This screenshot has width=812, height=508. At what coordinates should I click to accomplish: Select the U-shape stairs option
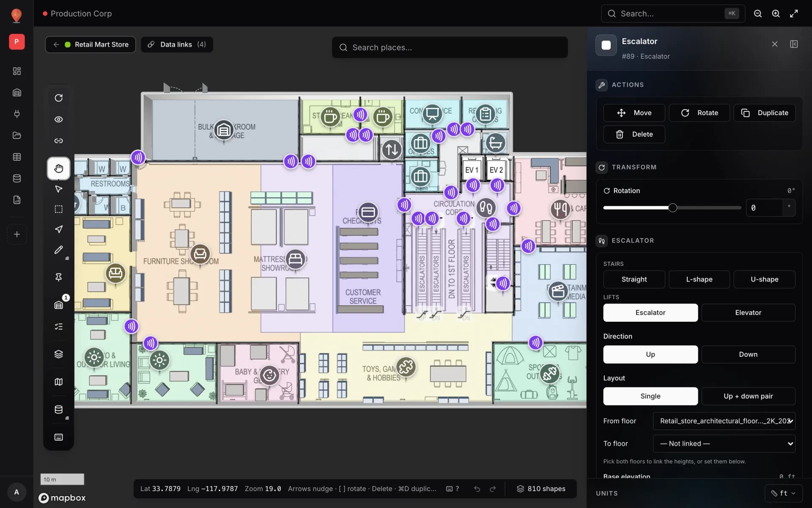coord(764,279)
